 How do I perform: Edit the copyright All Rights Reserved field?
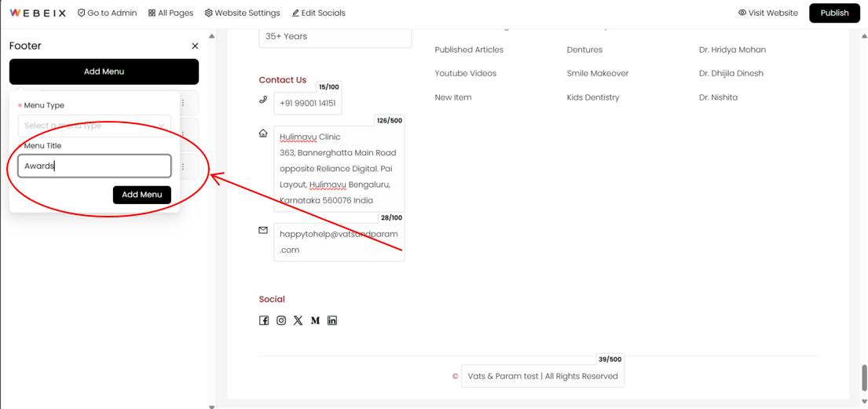(543, 376)
